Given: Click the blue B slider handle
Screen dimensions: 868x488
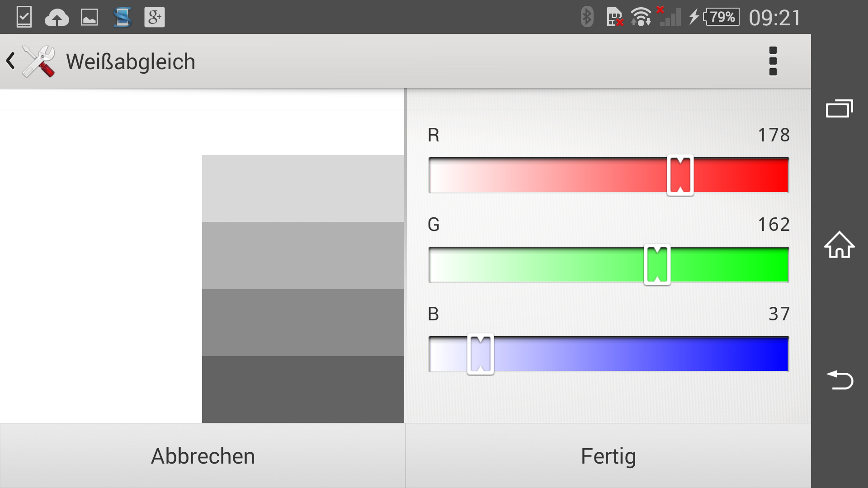Looking at the screenshot, I should pyautogui.click(x=480, y=354).
